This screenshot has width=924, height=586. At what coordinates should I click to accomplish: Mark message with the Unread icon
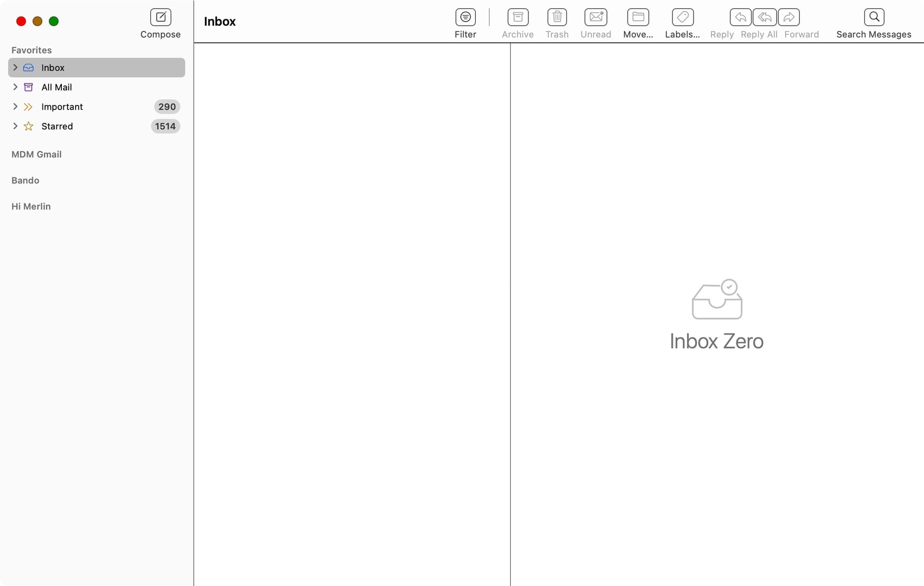point(596,18)
